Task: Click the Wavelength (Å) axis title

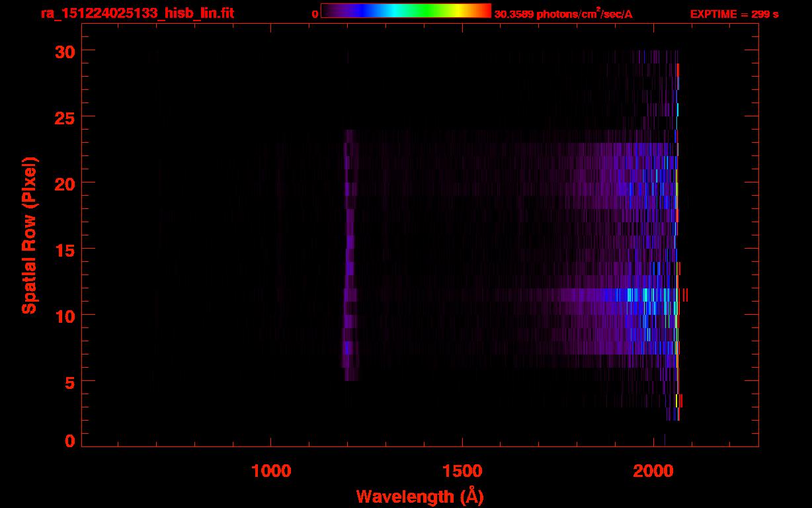Action: [x=420, y=496]
